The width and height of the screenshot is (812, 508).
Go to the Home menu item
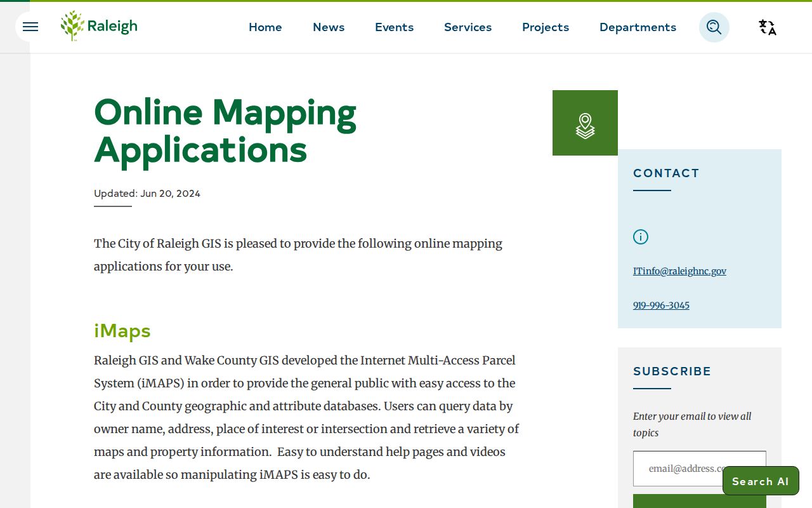tap(265, 27)
